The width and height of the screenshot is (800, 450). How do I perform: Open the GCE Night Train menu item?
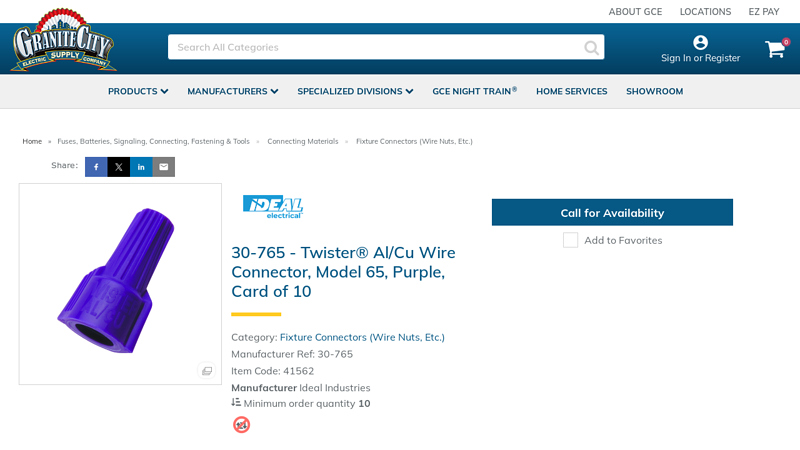tap(474, 91)
